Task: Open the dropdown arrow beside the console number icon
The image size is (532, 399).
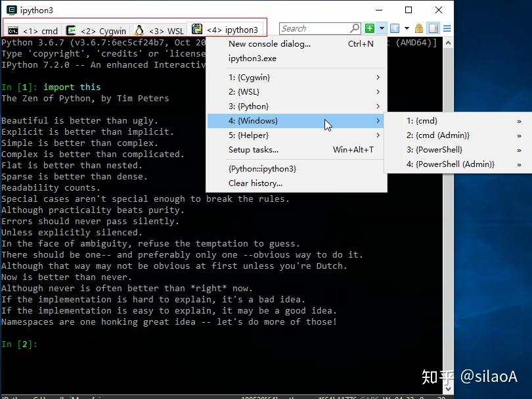Action: (407, 28)
